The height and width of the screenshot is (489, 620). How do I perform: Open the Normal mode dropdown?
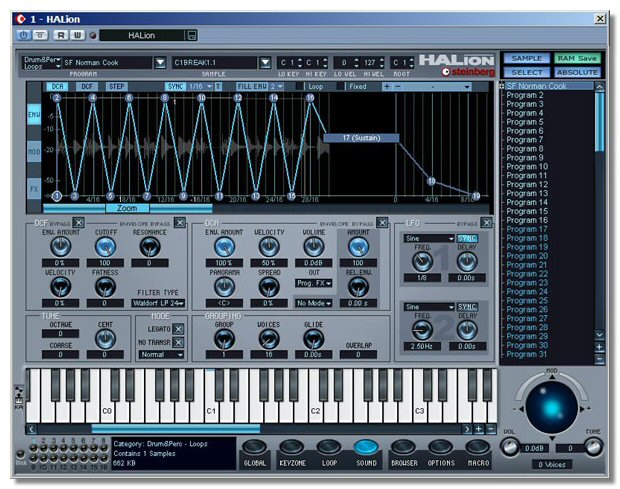tap(161, 355)
